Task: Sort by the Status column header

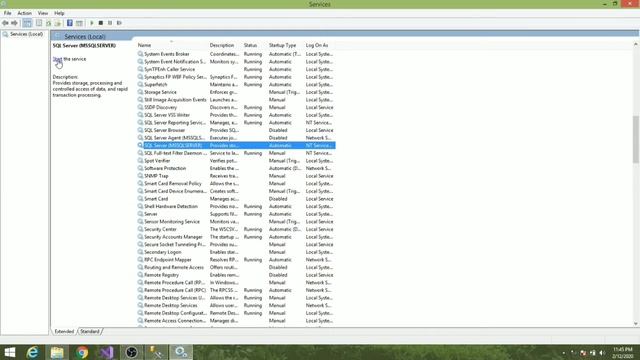Action: click(255, 45)
